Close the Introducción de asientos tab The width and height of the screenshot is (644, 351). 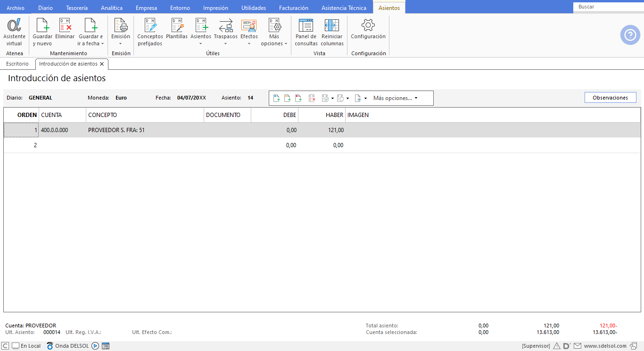[102, 64]
